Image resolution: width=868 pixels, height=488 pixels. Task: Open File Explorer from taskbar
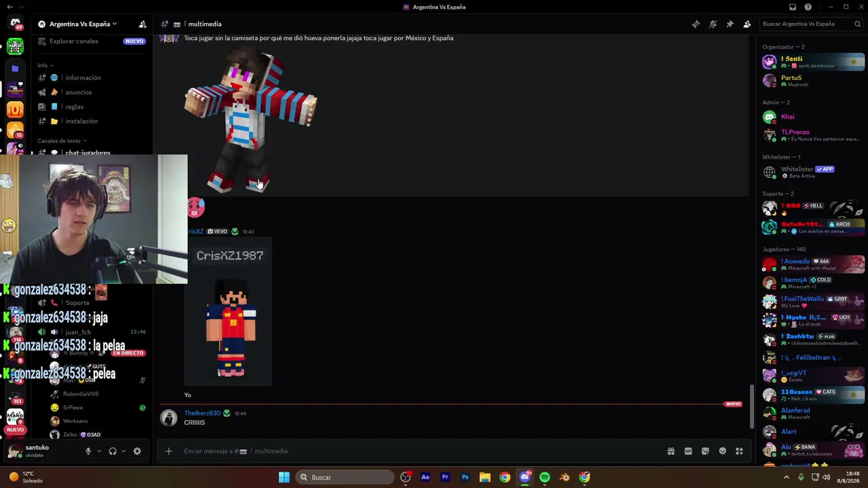click(x=485, y=477)
